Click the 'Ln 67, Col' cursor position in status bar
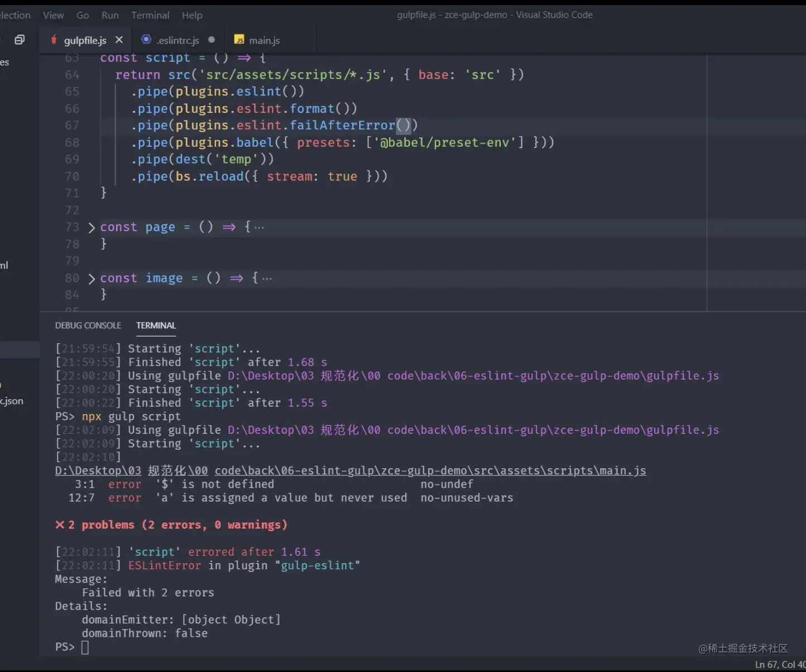Image resolution: width=806 pixels, height=672 pixels. 780,665
